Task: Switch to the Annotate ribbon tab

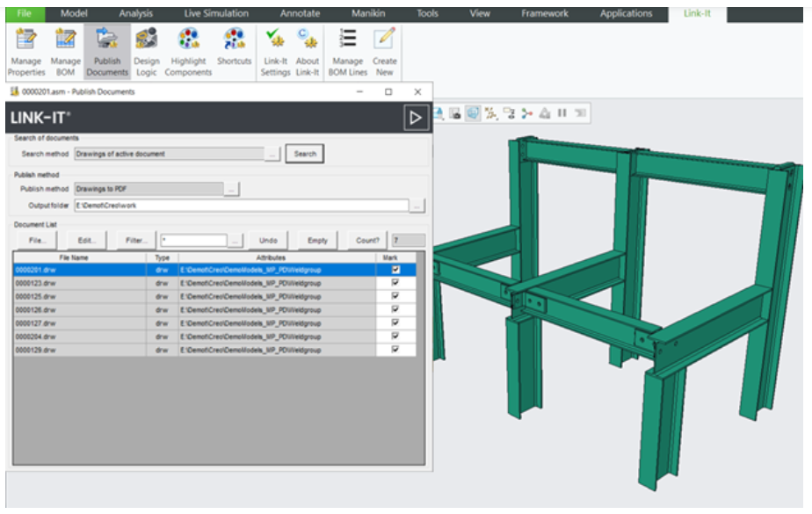Action: [x=300, y=14]
